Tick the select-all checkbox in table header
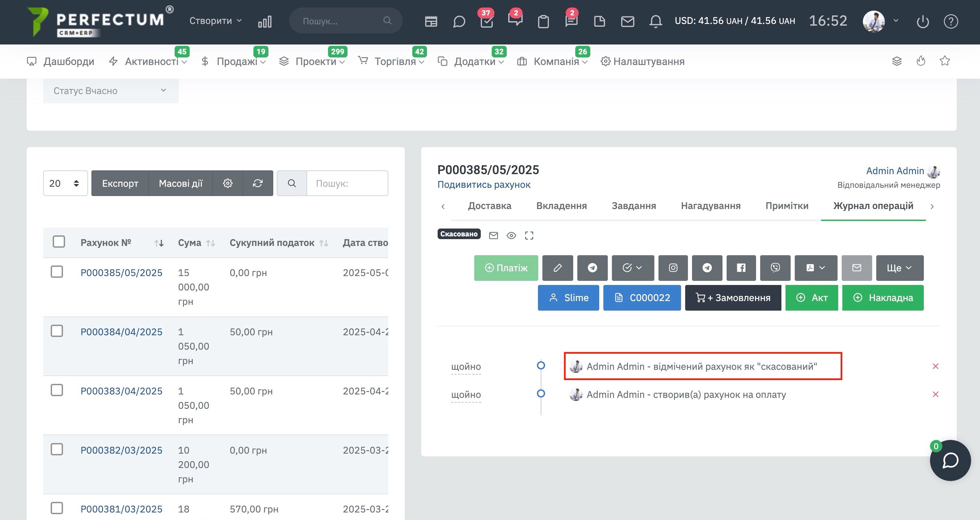 (59, 242)
